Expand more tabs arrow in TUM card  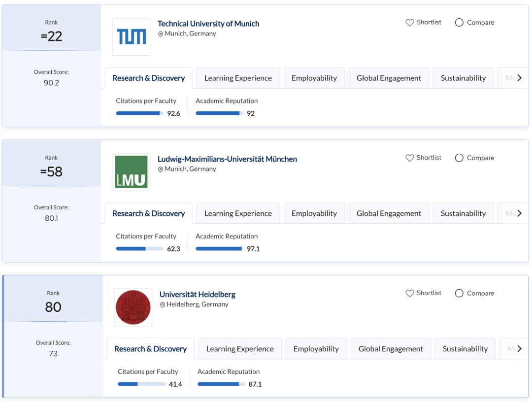click(519, 78)
